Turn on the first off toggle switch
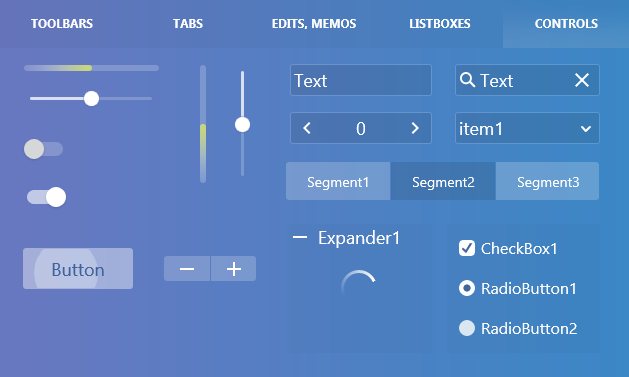The width and height of the screenshot is (629, 377). click(43, 149)
